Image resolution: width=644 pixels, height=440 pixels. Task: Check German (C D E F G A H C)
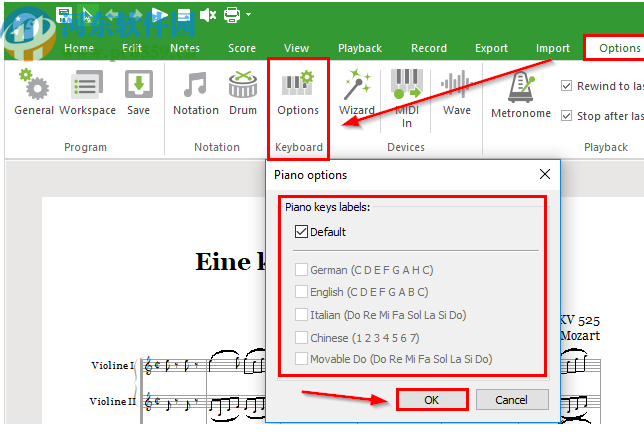click(301, 270)
